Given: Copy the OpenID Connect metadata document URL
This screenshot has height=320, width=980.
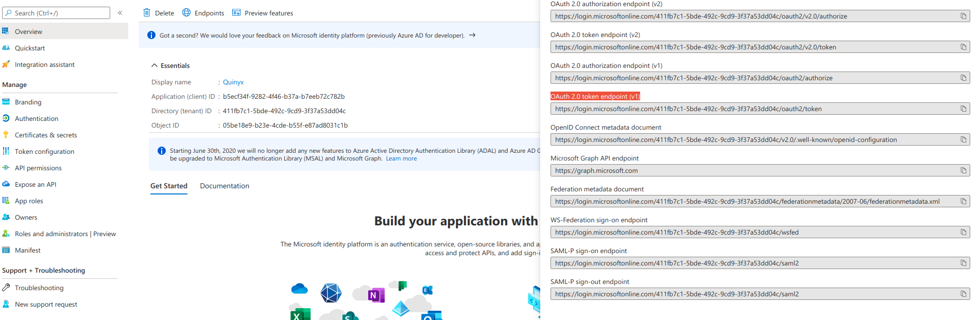Looking at the screenshot, I should pos(963,140).
